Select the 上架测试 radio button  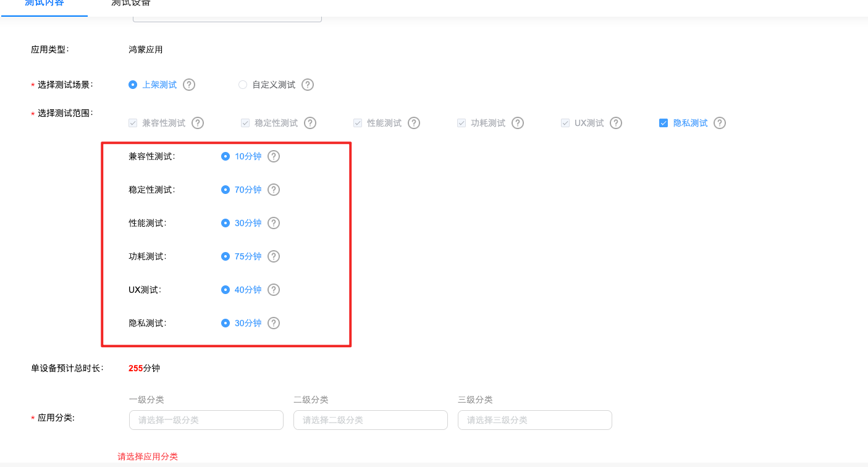click(x=133, y=85)
